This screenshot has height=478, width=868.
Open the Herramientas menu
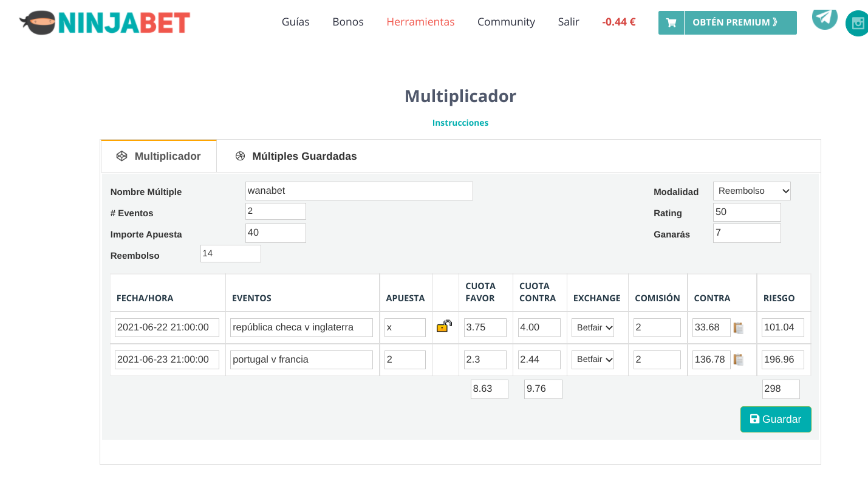[420, 22]
